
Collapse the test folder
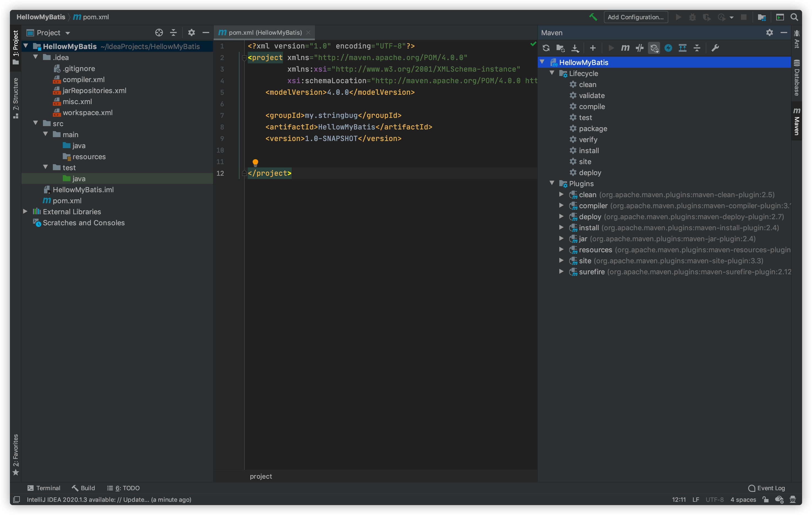click(45, 167)
